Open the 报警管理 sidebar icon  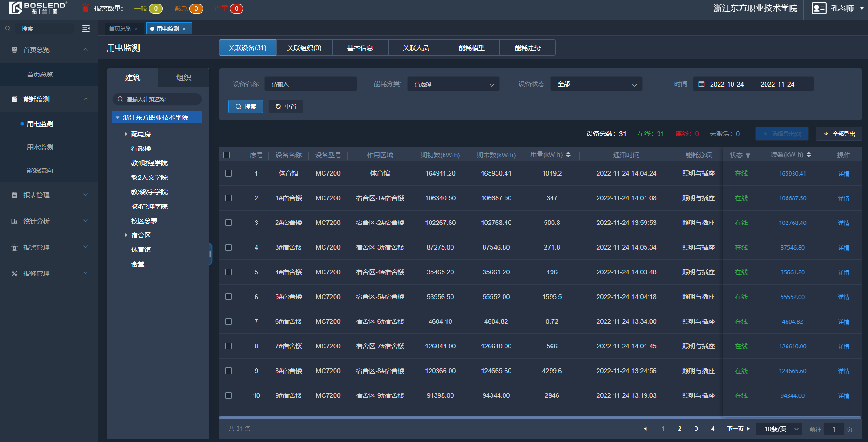click(14, 247)
